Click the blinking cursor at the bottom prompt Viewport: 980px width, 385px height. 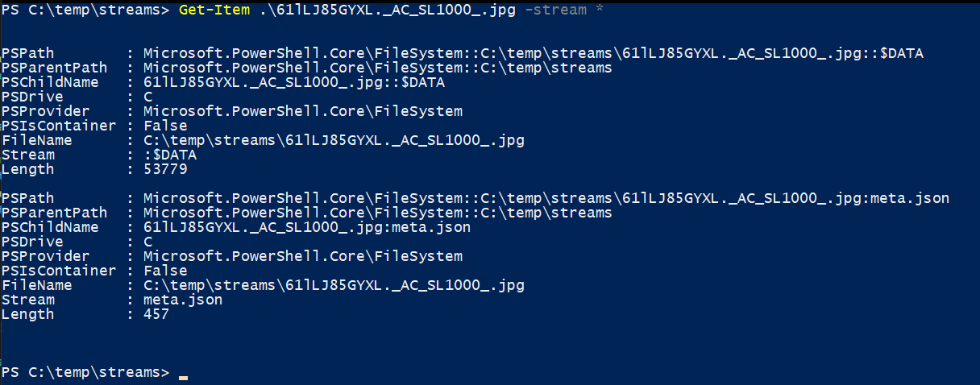(x=183, y=375)
